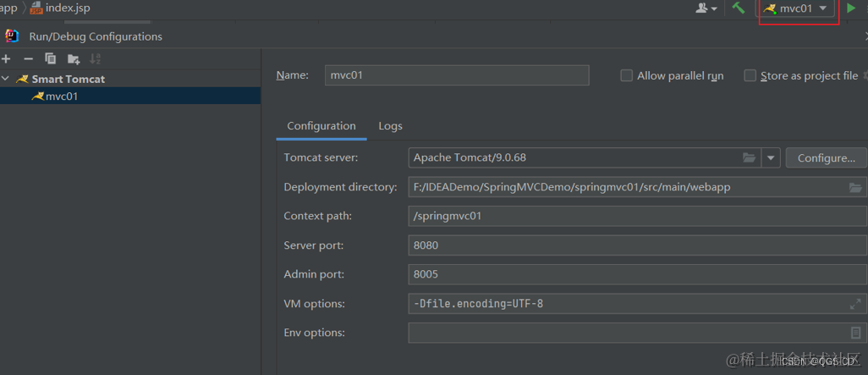Switch to the Logs tab
The image size is (868, 375).
coord(390,126)
